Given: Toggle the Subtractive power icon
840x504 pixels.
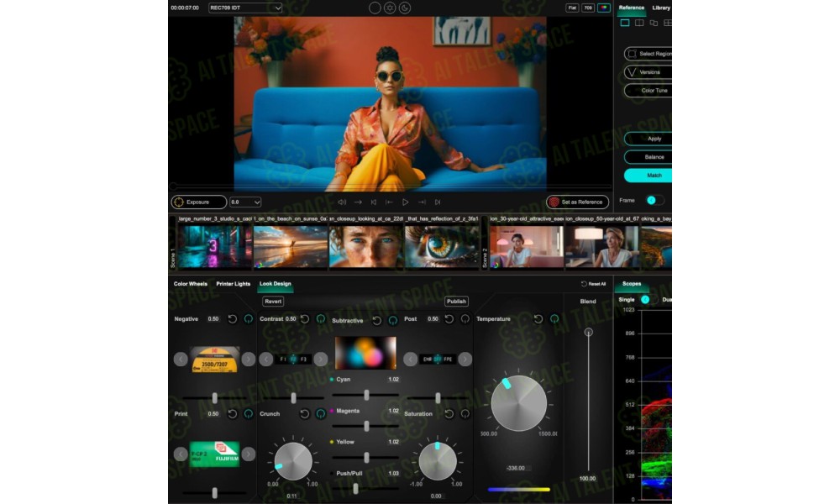Looking at the screenshot, I should (392, 320).
